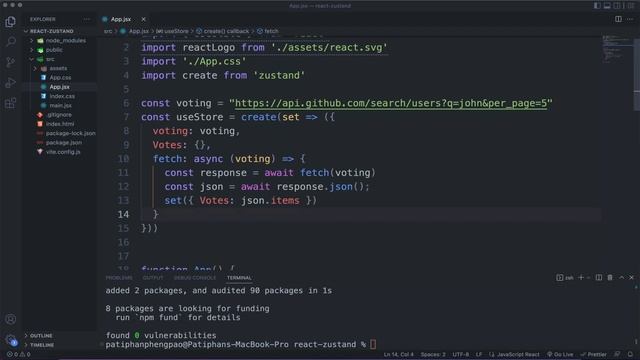Image resolution: width=640 pixels, height=360 pixels.
Task: Show errors and warnings from the status bar
Action: [x=18, y=354]
